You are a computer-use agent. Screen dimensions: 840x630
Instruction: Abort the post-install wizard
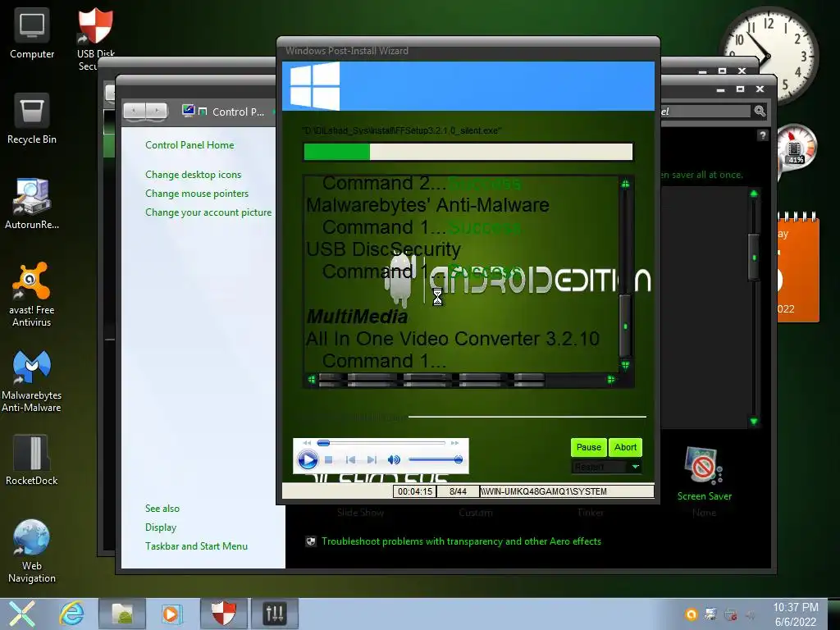pos(625,447)
